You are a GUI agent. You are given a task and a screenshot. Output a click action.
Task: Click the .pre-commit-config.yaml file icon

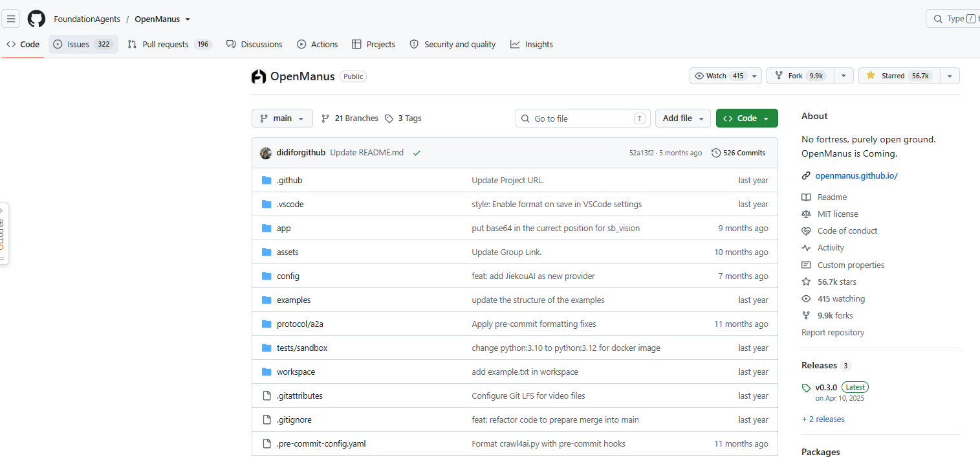(267, 443)
